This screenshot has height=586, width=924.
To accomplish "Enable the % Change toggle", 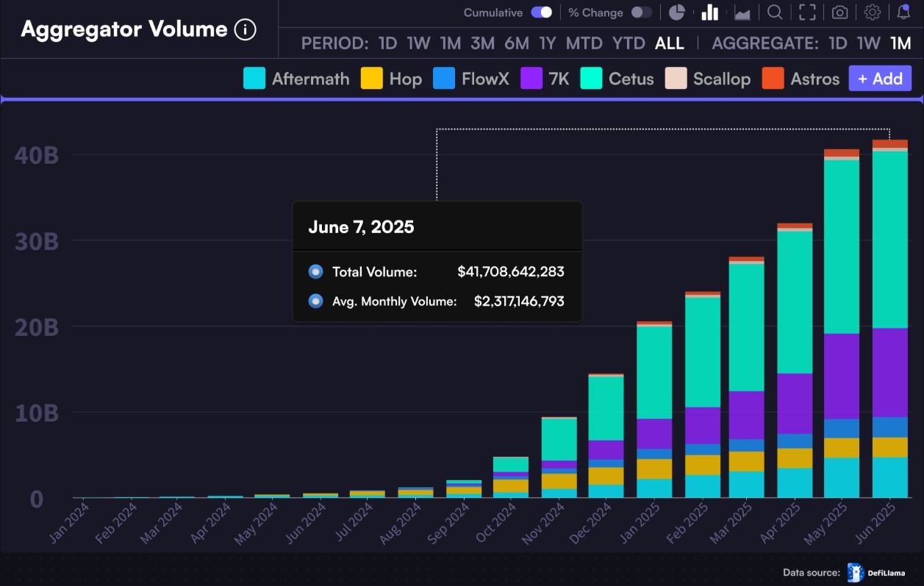I will (641, 12).
